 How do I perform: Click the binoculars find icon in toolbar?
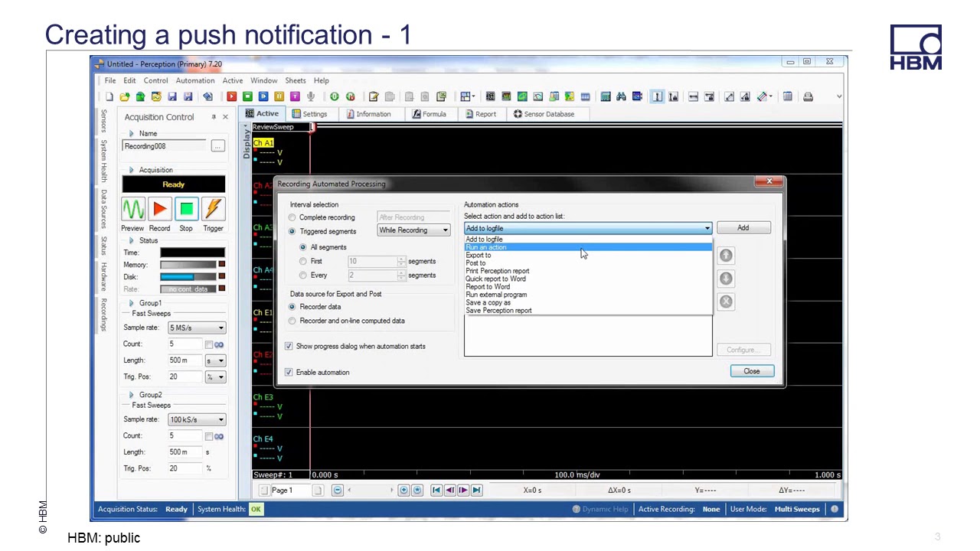(x=621, y=96)
